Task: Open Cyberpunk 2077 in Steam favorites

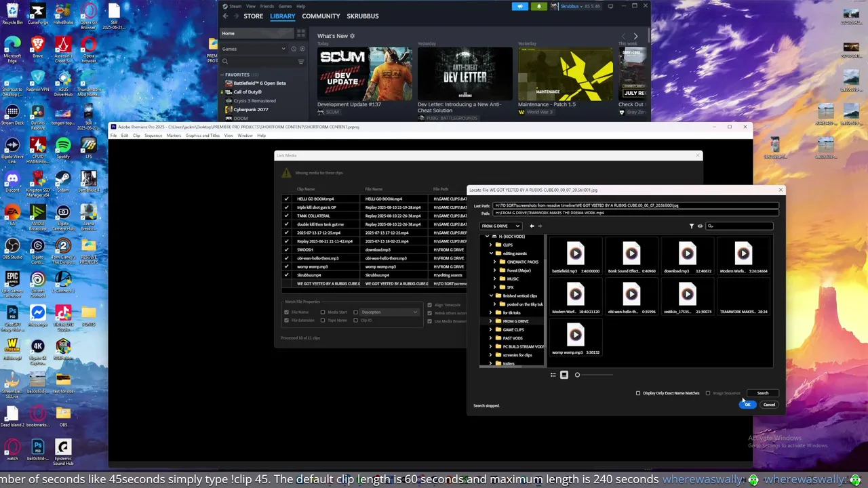Action: (x=251, y=110)
